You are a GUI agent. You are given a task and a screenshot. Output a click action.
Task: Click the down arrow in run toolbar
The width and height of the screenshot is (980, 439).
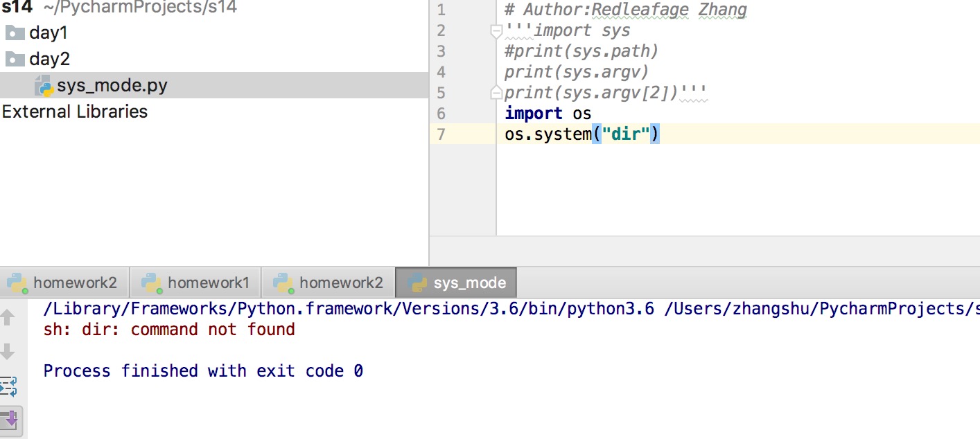coord(8,352)
